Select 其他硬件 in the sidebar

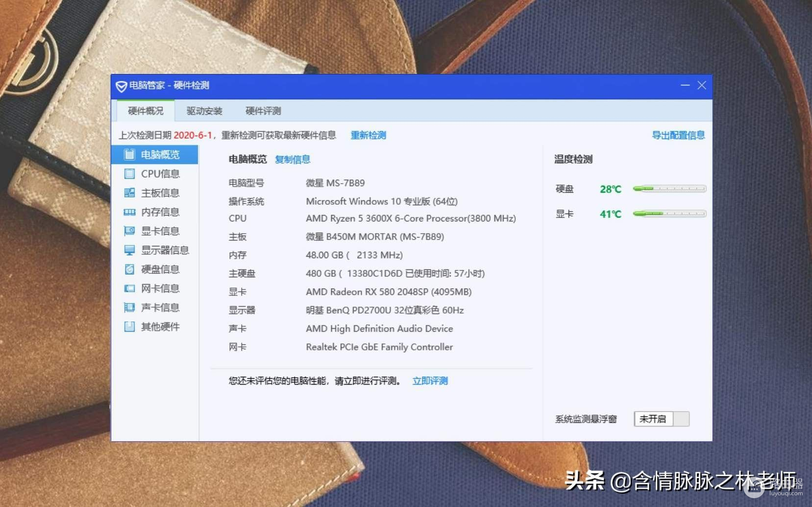coord(155,327)
